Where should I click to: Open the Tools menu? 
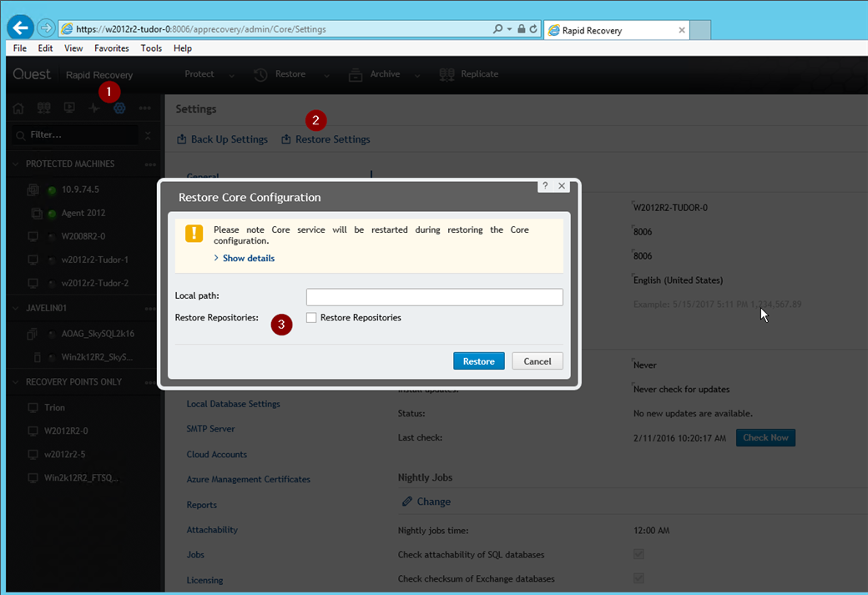point(151,48)
